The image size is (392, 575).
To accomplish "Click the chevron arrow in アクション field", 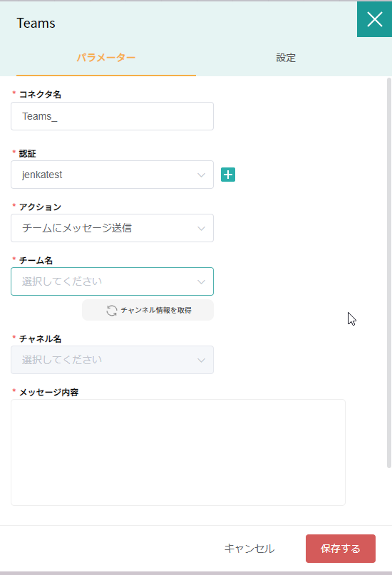I will pyautogui.click(x=201, y=229).
